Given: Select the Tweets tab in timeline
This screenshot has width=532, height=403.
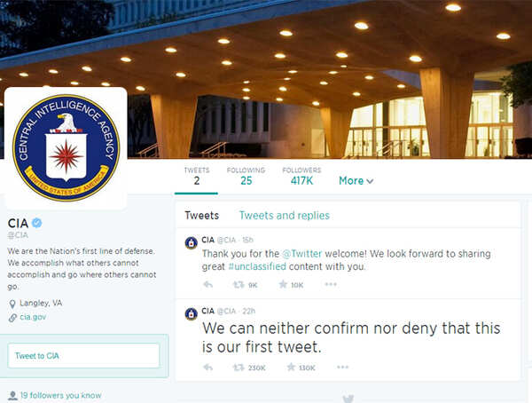Looking at the screenshot, I should pos(202,216).
